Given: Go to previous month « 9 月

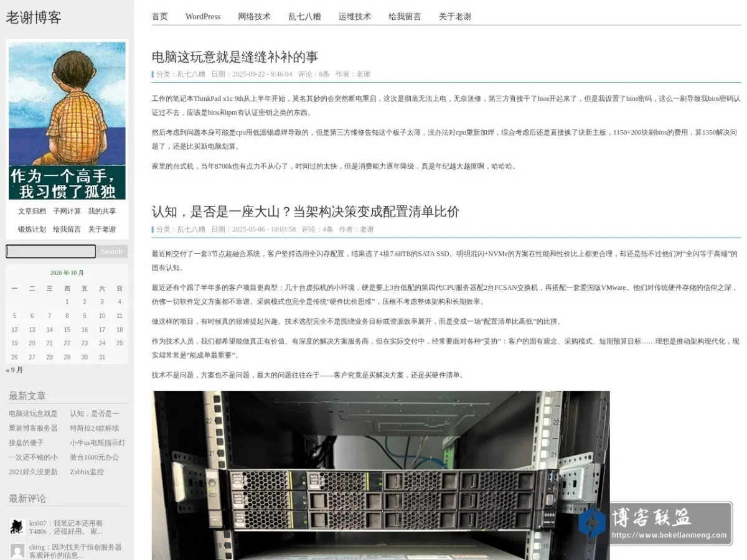Looking at the screenshot, I should 14,370.
